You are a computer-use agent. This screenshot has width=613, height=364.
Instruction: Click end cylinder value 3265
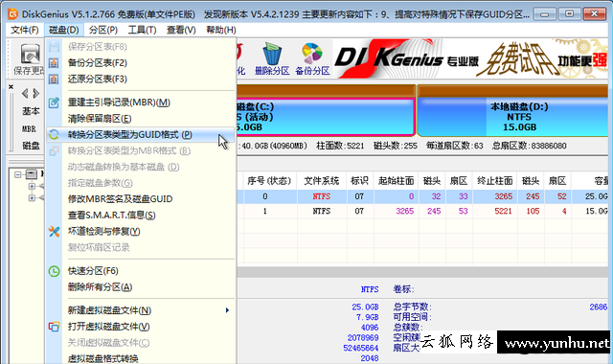(503, 196)
